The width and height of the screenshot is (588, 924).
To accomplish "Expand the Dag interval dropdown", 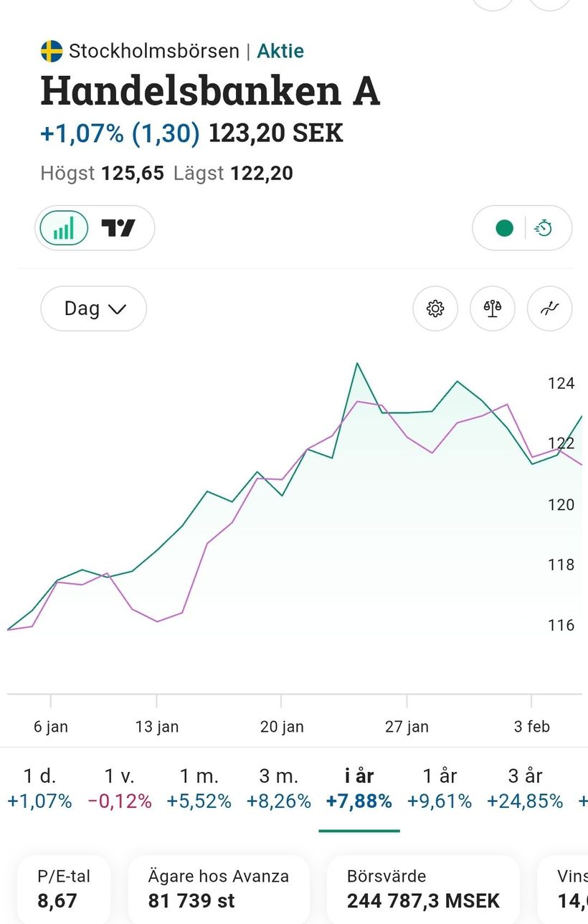I will point(93,308).
